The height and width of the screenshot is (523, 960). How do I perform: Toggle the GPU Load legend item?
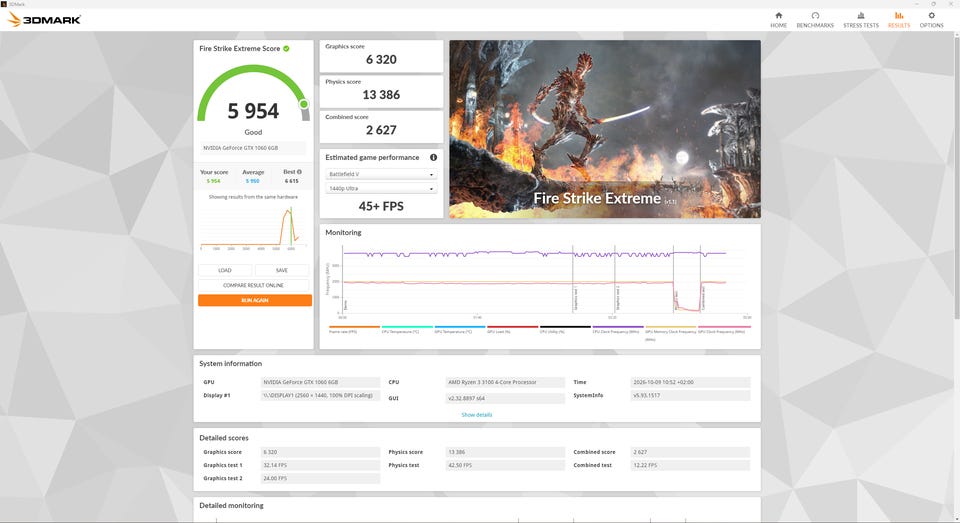click(x=512, y=327)
